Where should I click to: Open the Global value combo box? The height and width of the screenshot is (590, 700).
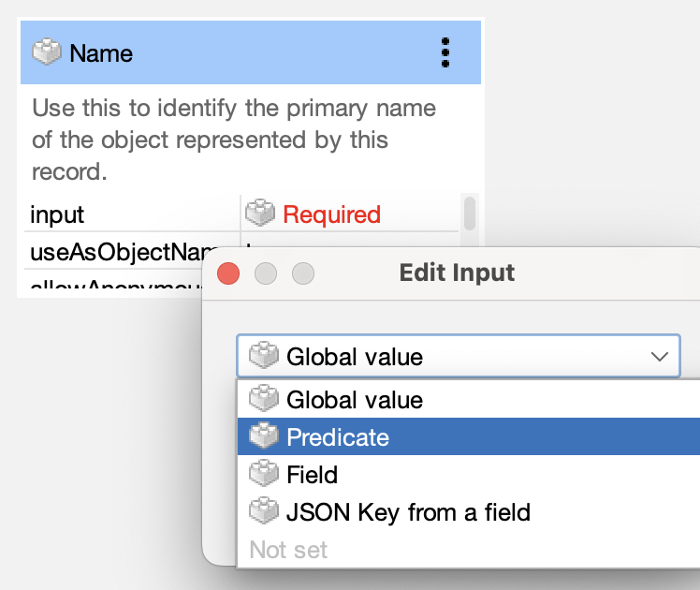point(458,357)
